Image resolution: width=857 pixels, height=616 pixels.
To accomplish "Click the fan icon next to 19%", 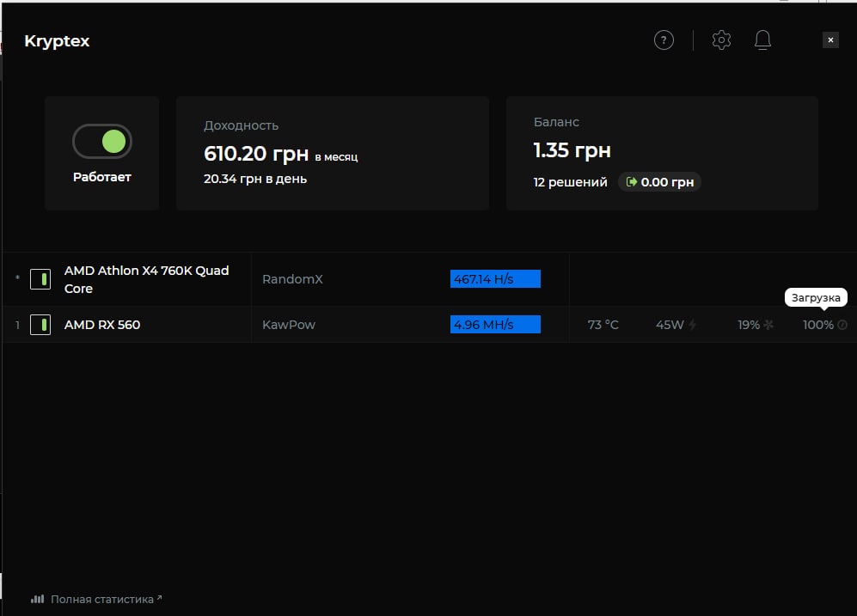I will click(x=768, y=325).
